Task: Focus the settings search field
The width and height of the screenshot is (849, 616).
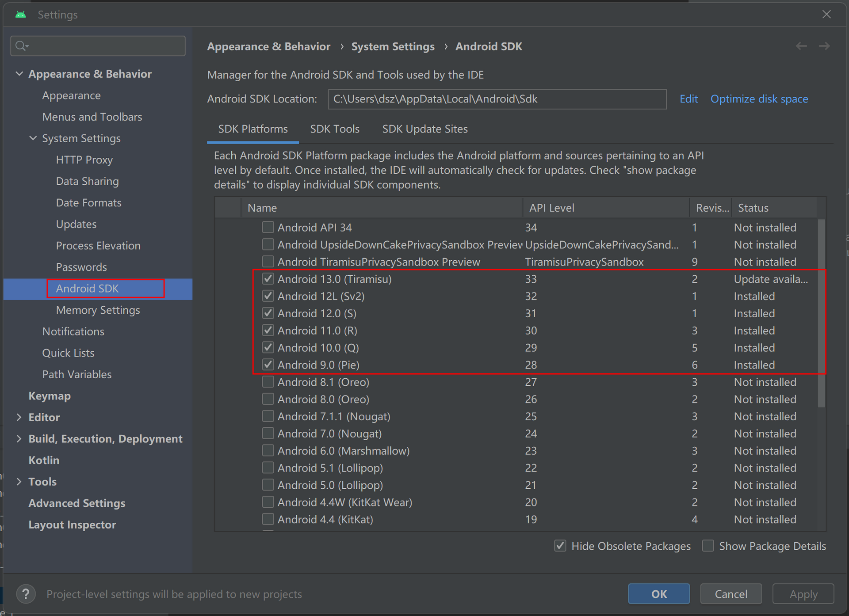Action: click(98, 46)
